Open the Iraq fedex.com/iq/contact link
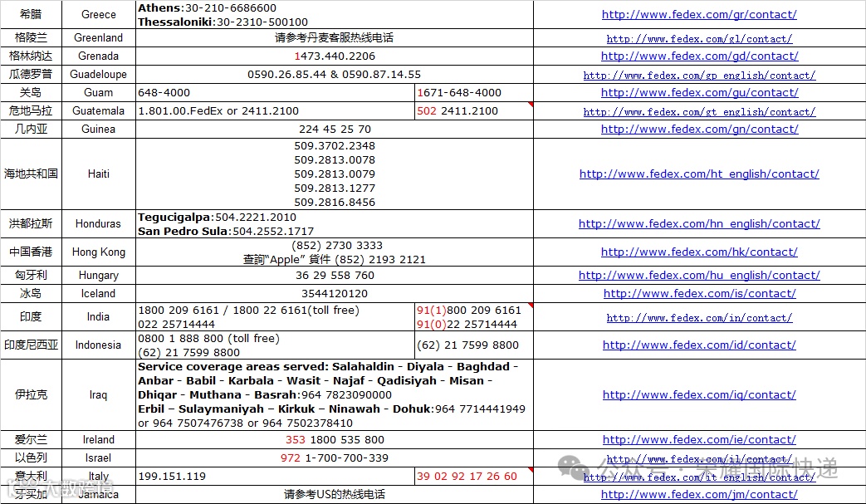This screenshot has height=504, width=866. point(699,394)
